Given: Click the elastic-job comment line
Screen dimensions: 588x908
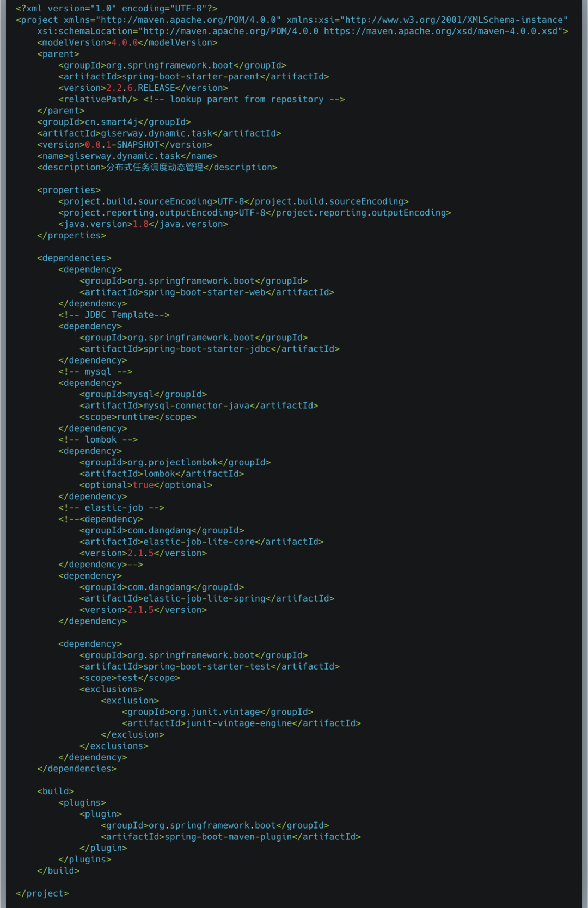Looking at the screenshot, I should [111, 508].
